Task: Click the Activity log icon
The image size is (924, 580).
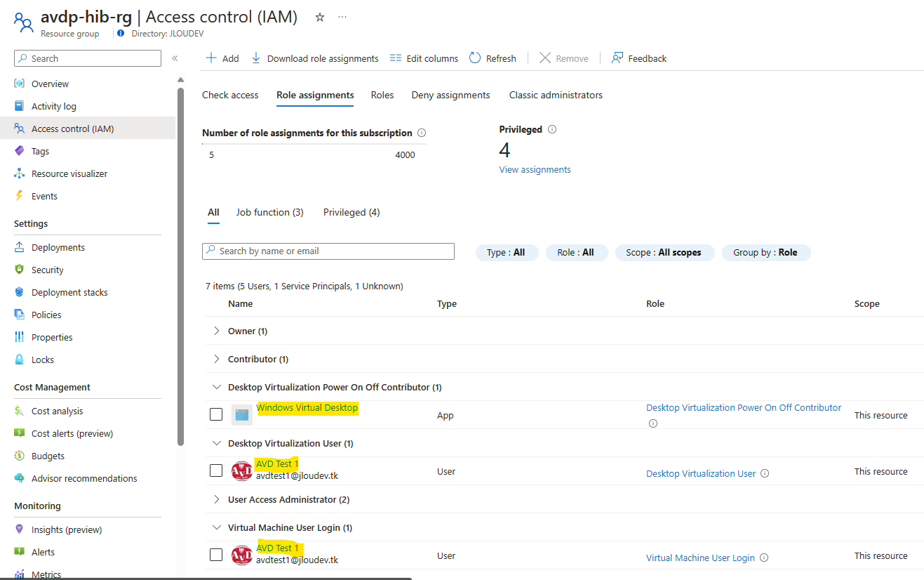Action: pyautogui.click(x=20, y=106)
